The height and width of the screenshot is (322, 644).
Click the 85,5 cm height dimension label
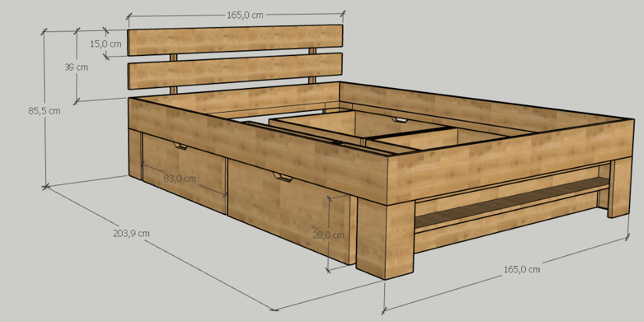click(x=44, y=111)
